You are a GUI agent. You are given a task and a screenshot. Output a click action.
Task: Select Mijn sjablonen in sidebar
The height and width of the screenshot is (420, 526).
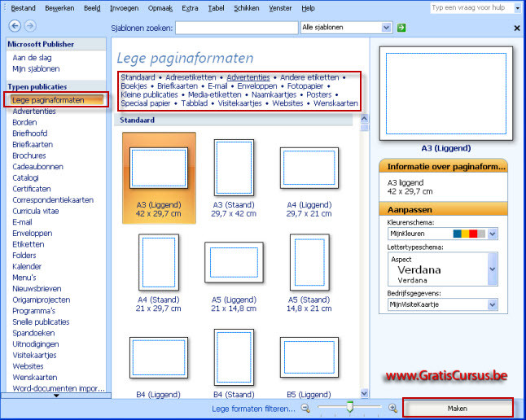point(36,68)
